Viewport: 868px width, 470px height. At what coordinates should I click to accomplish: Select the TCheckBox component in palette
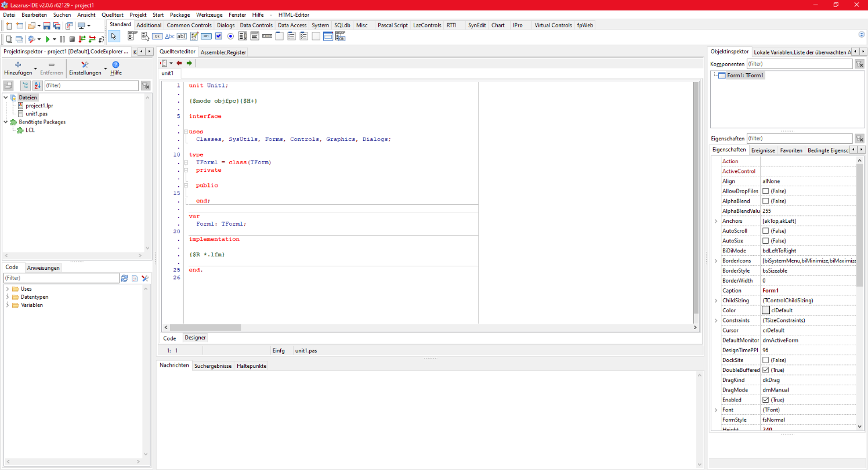tap(219, 36)
